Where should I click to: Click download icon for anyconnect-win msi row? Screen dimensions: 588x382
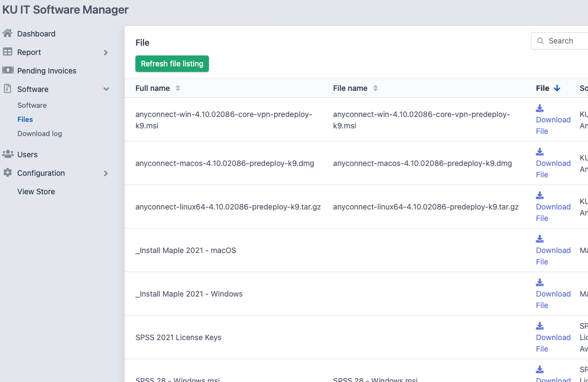coord(540,108)
